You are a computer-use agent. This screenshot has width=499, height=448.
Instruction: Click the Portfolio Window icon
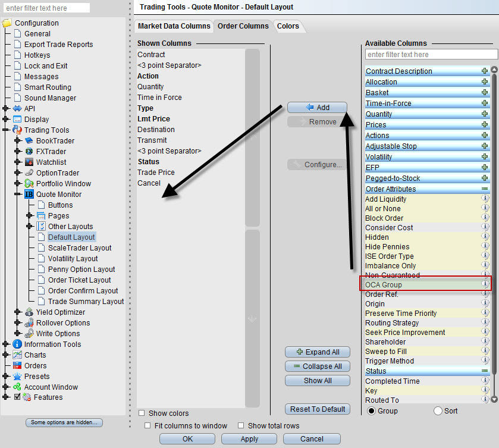29,183
